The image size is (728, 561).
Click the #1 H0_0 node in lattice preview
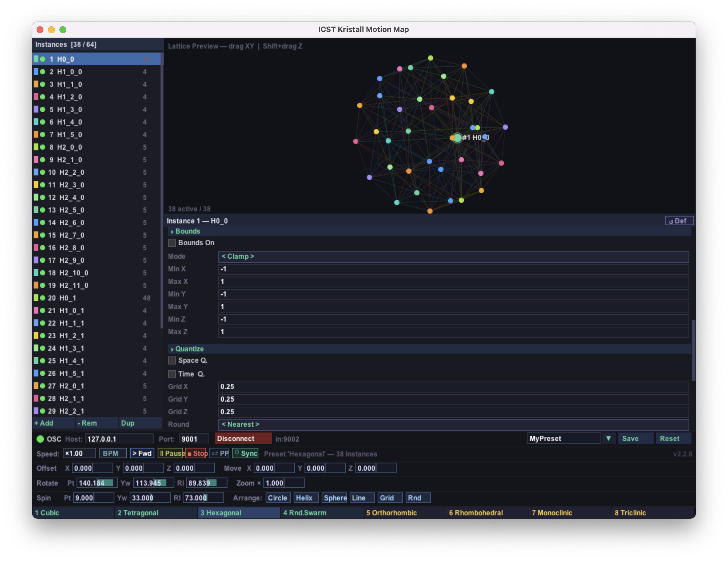[x=457, y=138]
